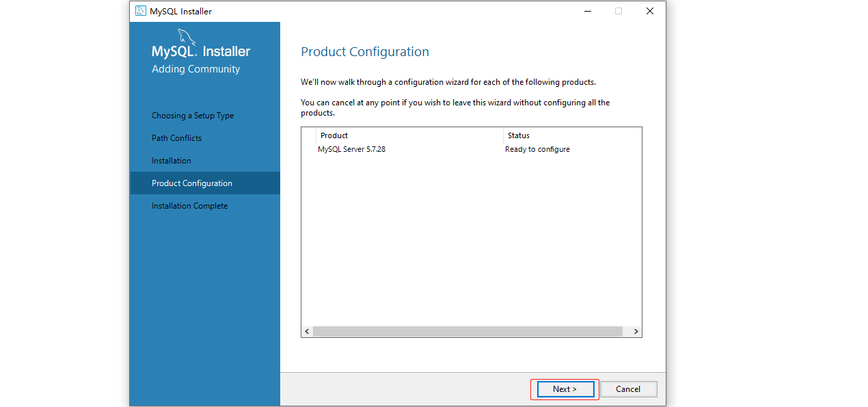Click the MySQL dolphin logo in sidebar
Image resolution: width=868 pixels, height=407 pixels.
pos(187,37)
